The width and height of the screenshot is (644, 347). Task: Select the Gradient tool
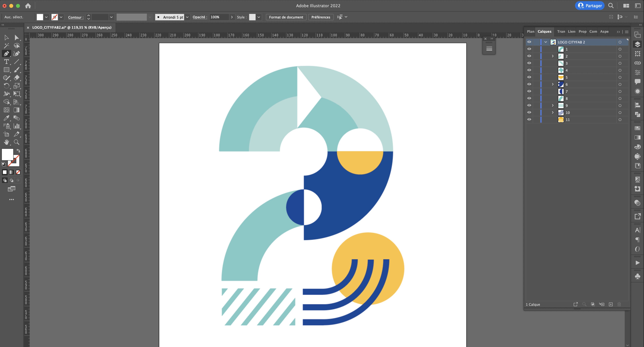[x=16, y=110]
